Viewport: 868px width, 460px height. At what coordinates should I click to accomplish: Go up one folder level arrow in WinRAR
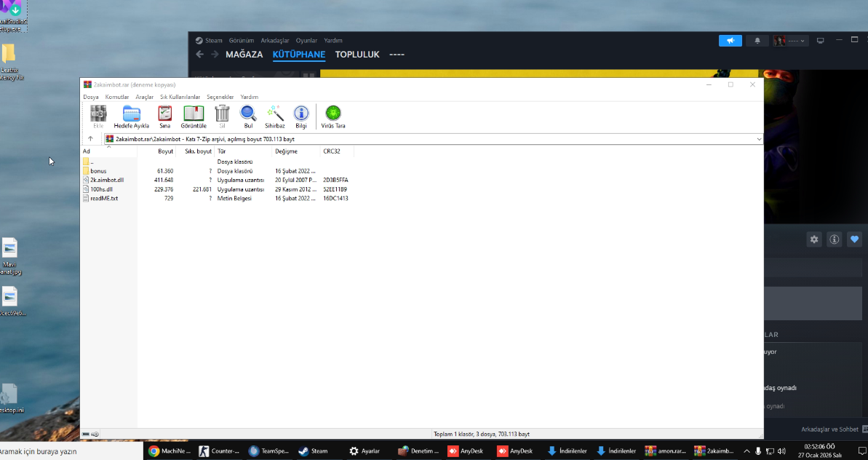point(91,139)
